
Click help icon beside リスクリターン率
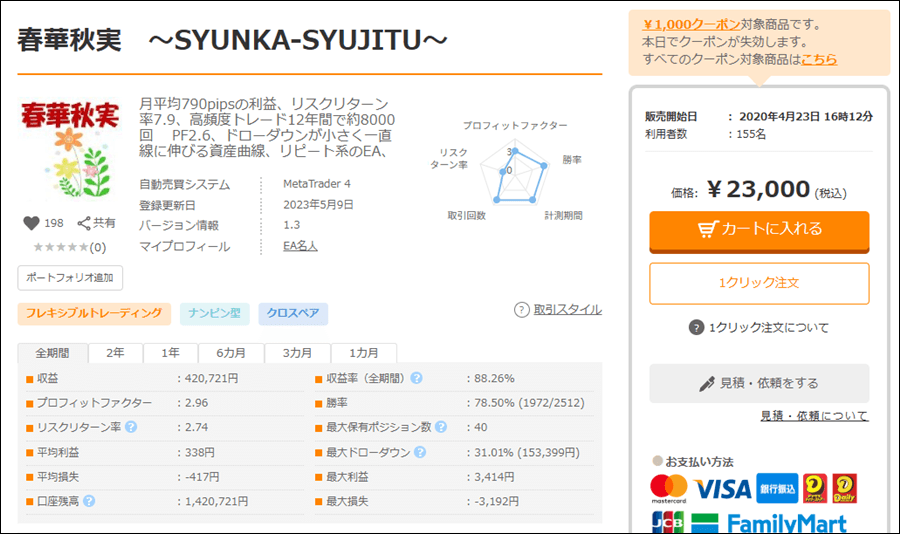coord(131,428)
